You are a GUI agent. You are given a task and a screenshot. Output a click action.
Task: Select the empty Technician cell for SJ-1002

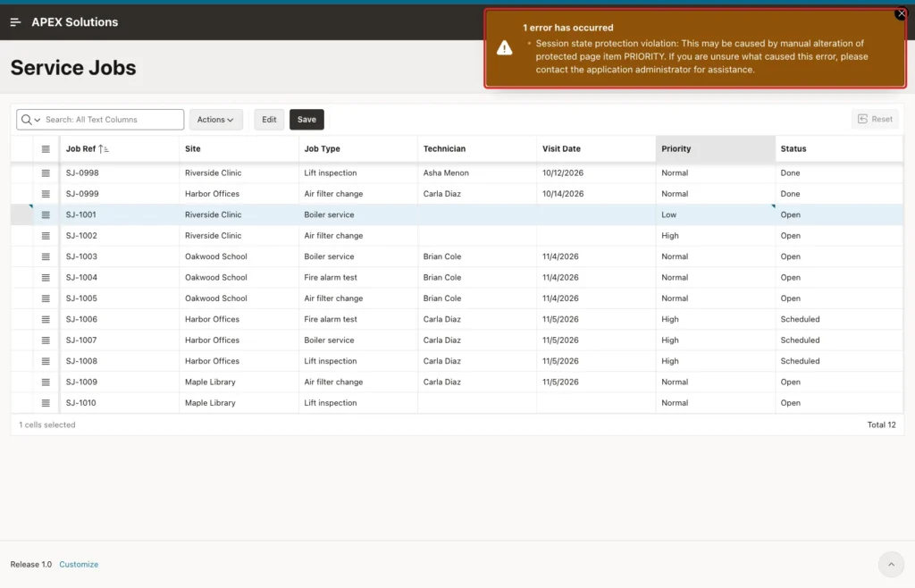(x=477, y=236)
